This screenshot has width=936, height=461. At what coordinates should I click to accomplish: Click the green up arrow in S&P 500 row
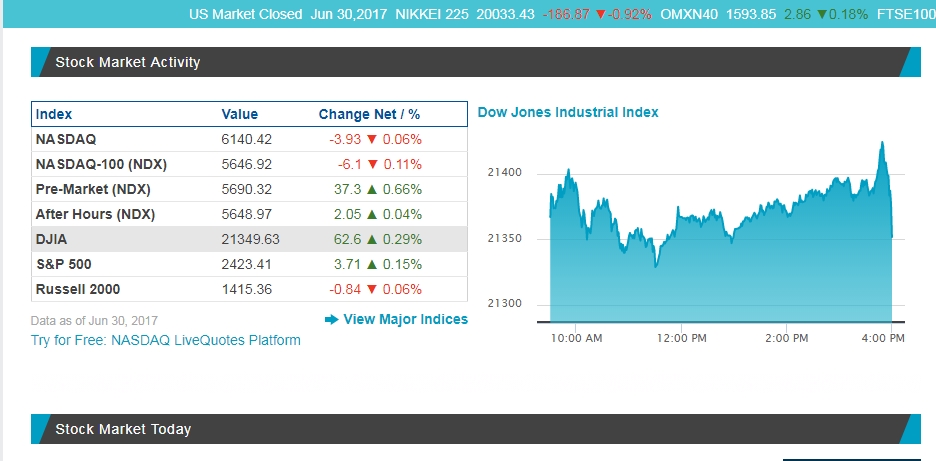coord(374,265)
